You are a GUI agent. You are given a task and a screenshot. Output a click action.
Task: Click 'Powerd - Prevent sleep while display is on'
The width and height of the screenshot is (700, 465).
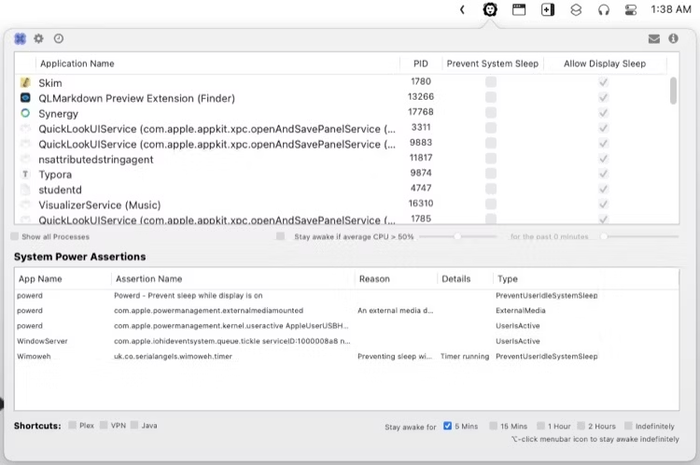click(188, 295)
